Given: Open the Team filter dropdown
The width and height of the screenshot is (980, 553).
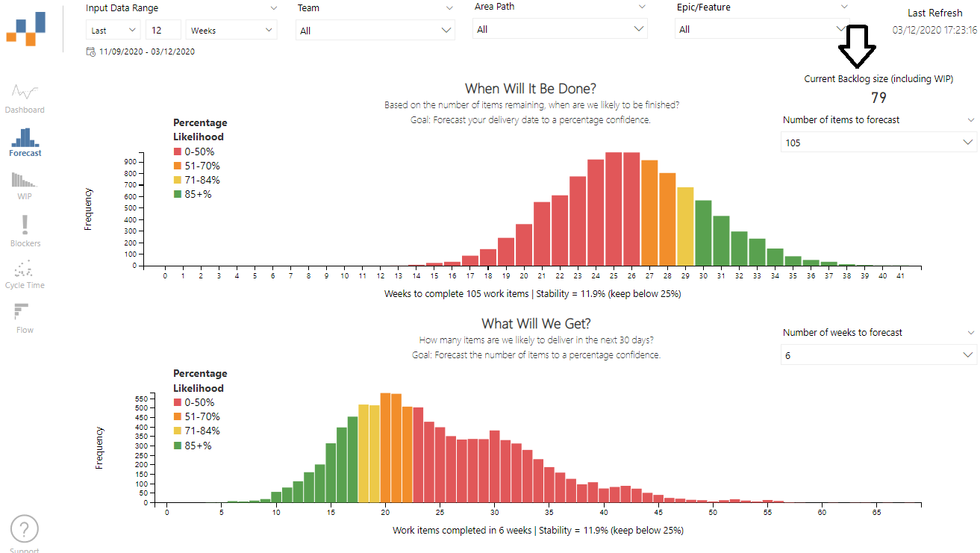Looking at the screenshot, I should tap(375, 31).
